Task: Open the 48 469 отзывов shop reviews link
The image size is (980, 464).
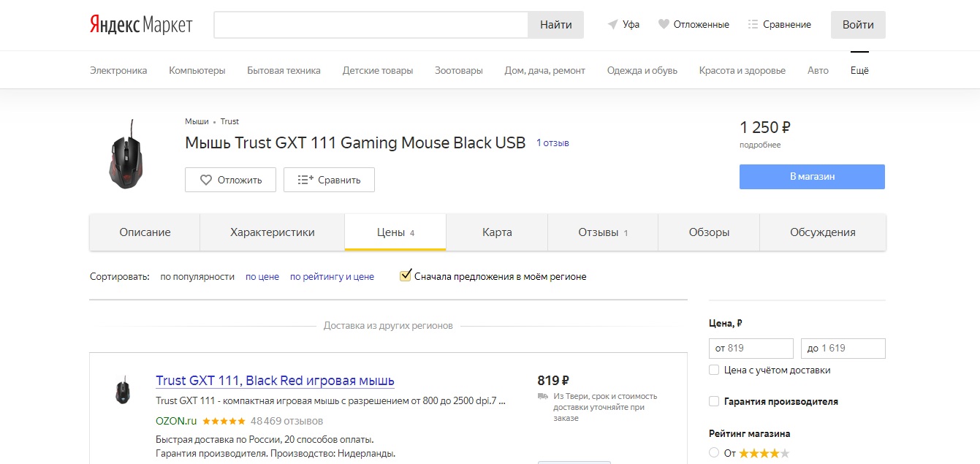Action: point(286,421)
